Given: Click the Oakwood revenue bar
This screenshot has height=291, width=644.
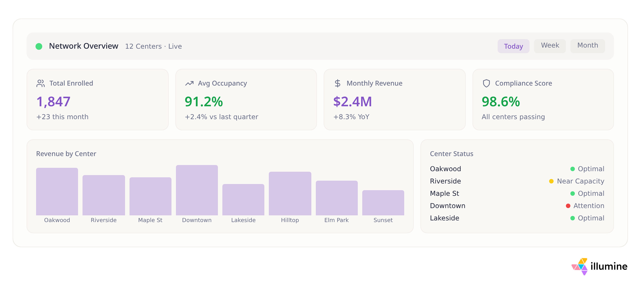Looking at the screenshot, I should pos(57,191).
